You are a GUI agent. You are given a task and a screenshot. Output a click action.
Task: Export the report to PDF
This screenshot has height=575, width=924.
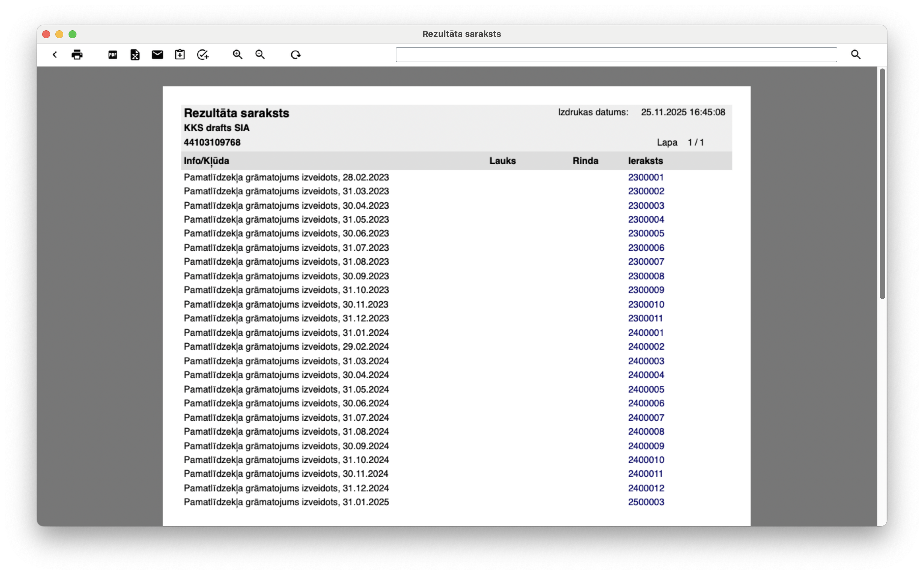point(113,55)
